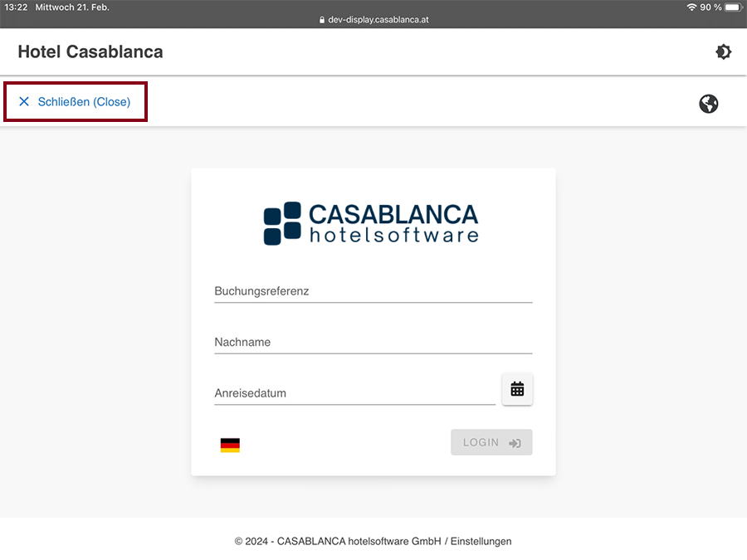Click the arrow icon in the LOGIN button
Screen dimensions: 747x560
(x=515, y=443)
